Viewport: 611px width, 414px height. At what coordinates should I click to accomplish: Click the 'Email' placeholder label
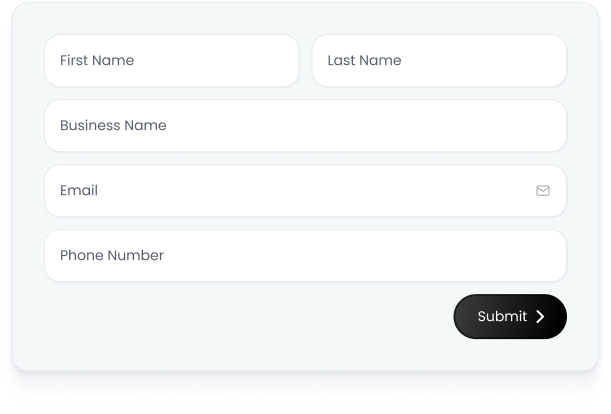point(79,191)
